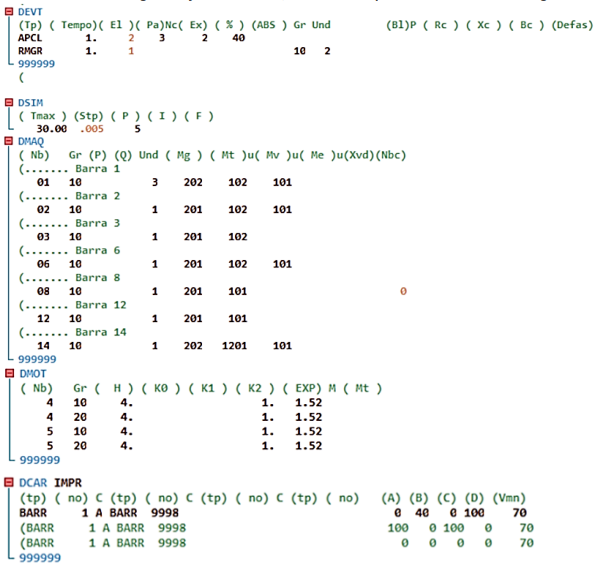
Task: Click the 06 machine data row
Action: [164, 264]
